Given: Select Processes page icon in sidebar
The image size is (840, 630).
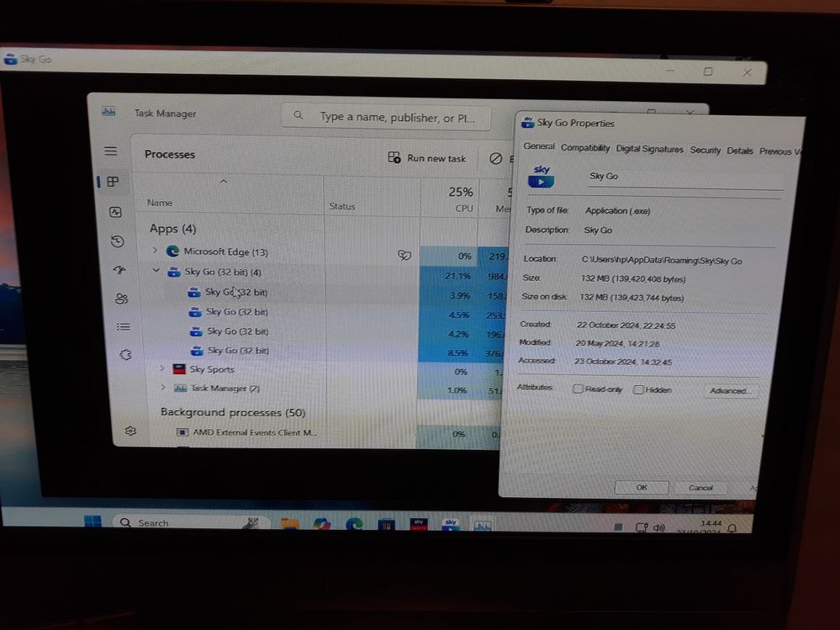Looking at the screenshot, I should tap(113, 183).
